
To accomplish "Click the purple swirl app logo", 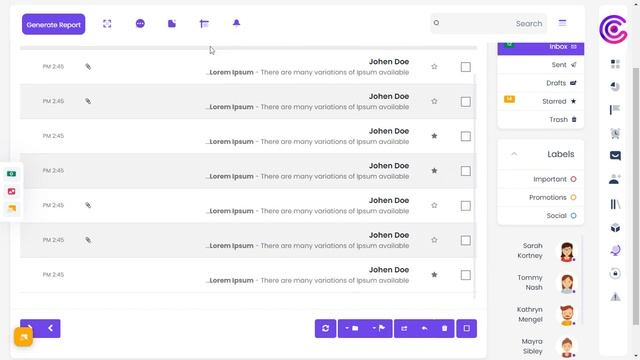I will coord(613,29).
